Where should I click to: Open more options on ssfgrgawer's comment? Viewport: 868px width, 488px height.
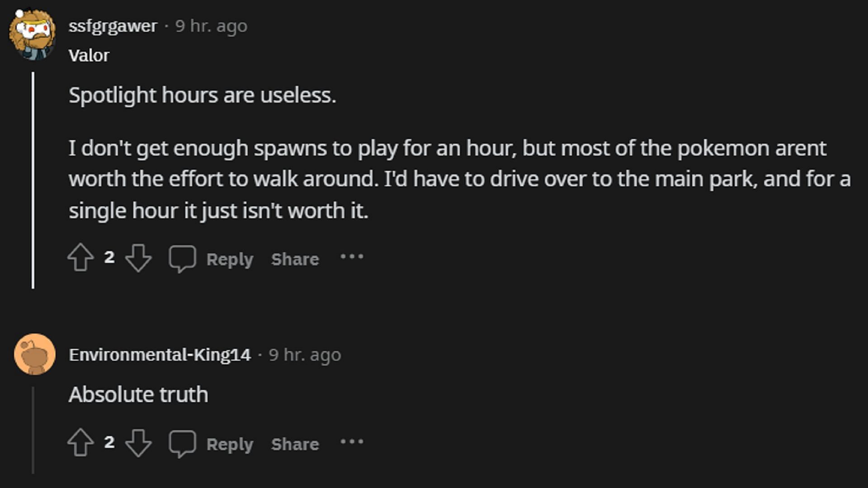[x=352, y=257]
